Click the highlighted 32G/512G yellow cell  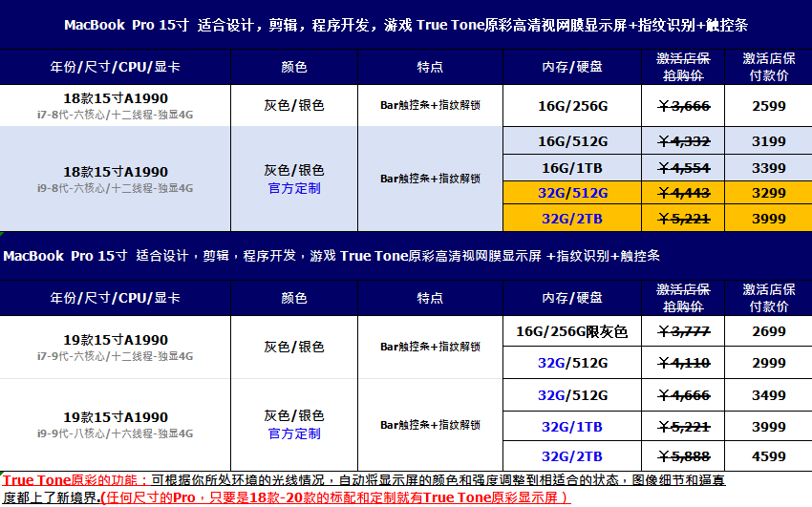coord(572,193)
